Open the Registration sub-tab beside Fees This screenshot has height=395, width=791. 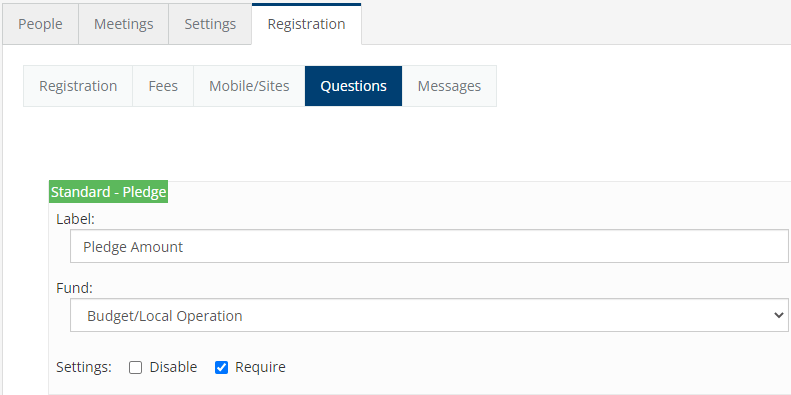(78, 86)
